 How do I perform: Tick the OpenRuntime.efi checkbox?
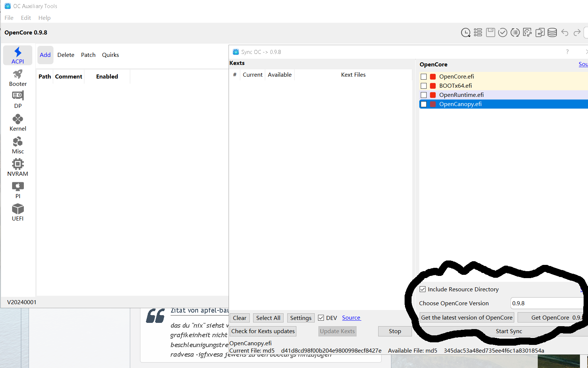pyautogui.click(x=424, y=95)
